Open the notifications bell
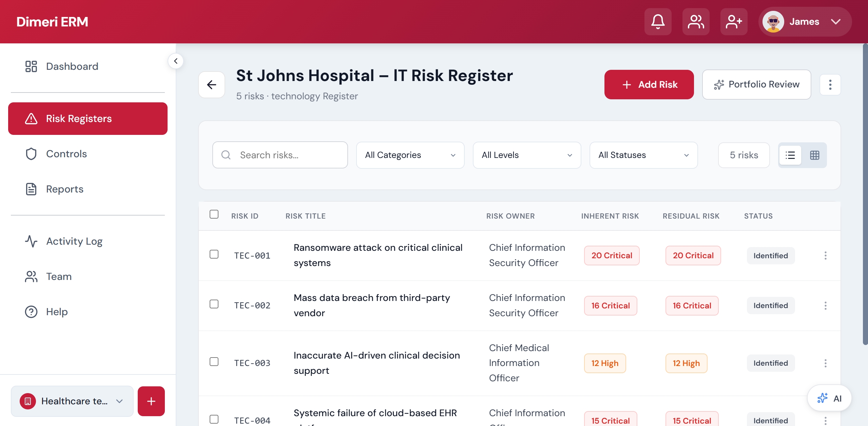This screenshot has height=426, width=868. [658, 22]
